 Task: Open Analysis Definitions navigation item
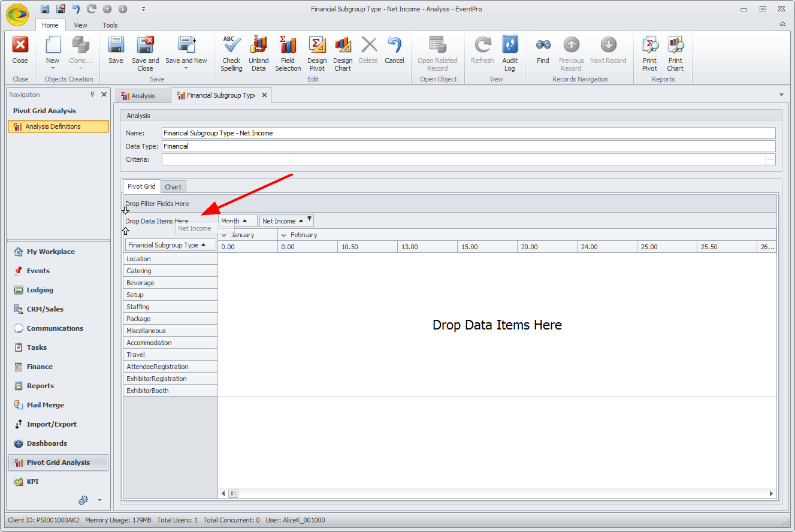pyautogui.click(x=59, y=126)
